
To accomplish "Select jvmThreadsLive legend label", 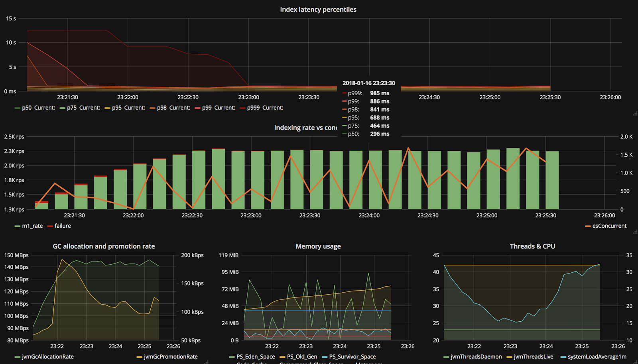I will 534,356.
